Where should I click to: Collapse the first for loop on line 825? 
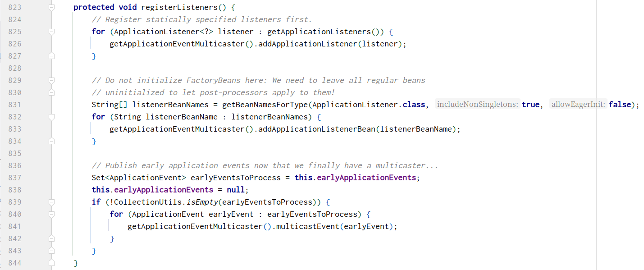coord(51,32)
